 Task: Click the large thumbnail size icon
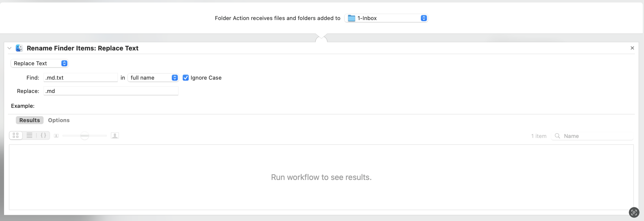pyautogui.click(x=115, y=136)
